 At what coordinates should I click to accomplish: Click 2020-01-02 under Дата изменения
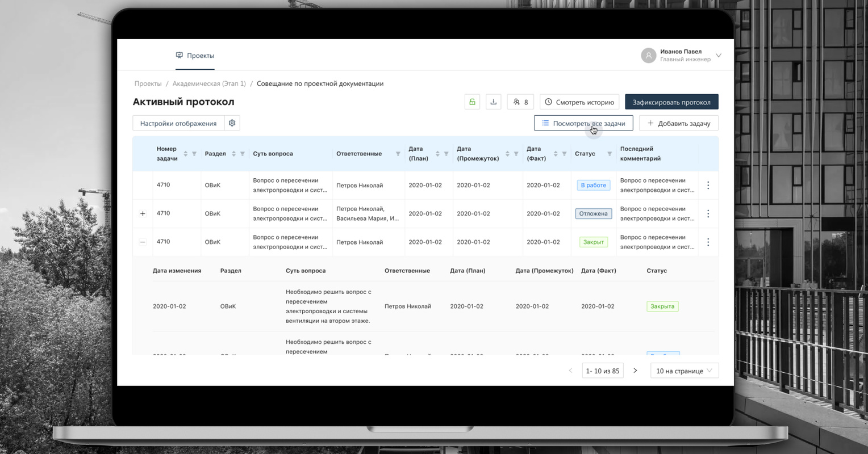pyautogui.click(x=169, y=306)
